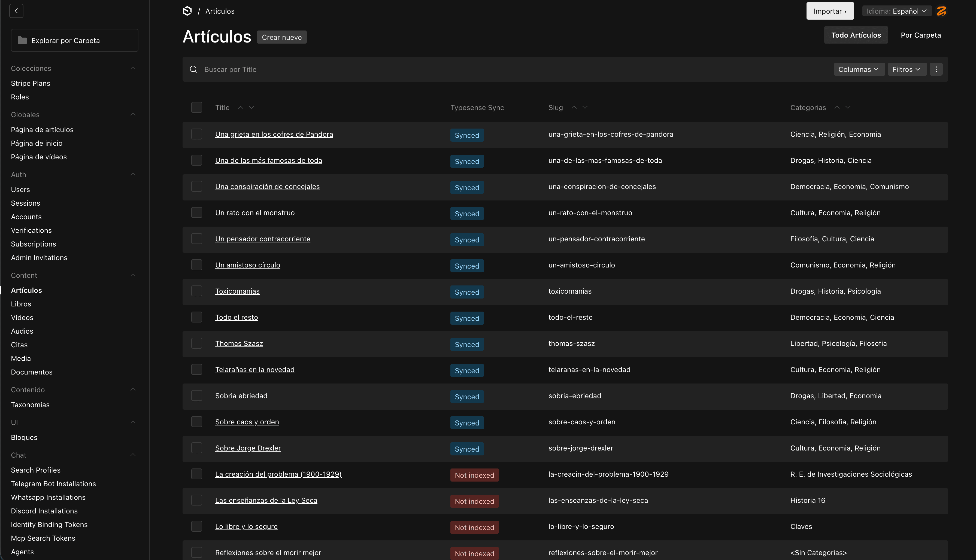Click the orange account avatar icon
This screenshot has width=976, height=560.
coord(941,11)
